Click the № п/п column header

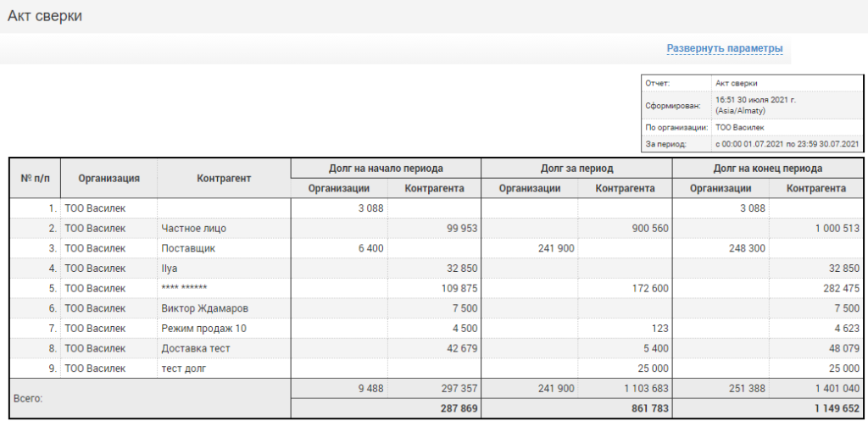35,178
